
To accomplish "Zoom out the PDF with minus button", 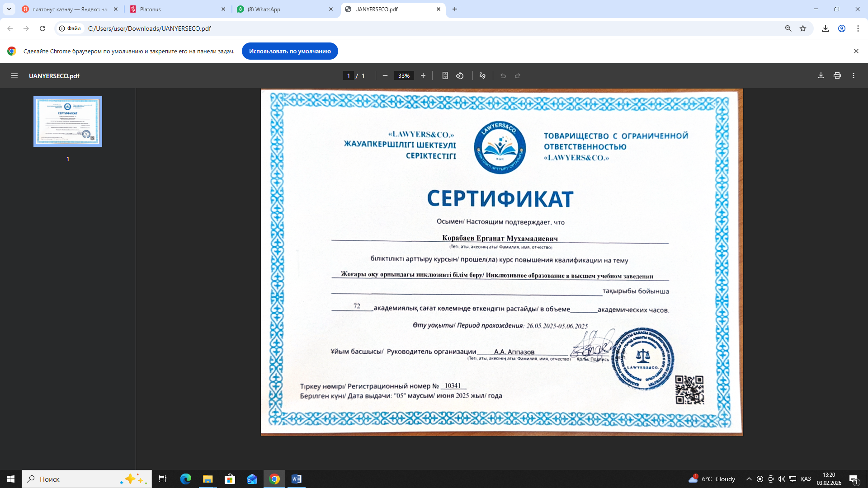I will click(385, 76).
